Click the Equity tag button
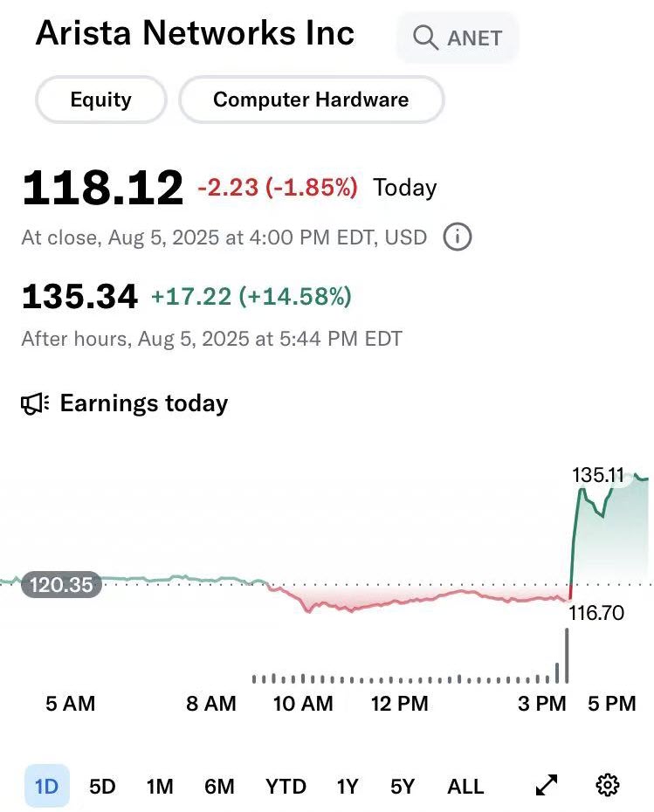 click(x=100, y=100)
